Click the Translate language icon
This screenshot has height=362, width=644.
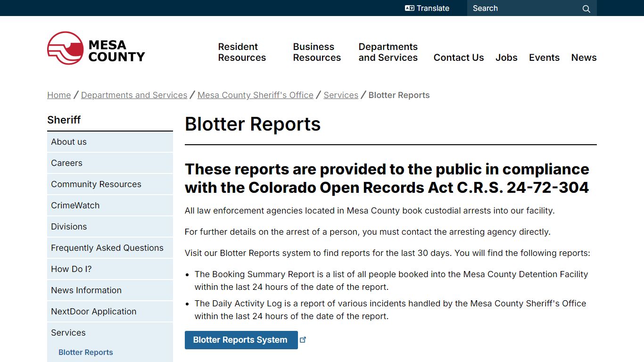409,8
